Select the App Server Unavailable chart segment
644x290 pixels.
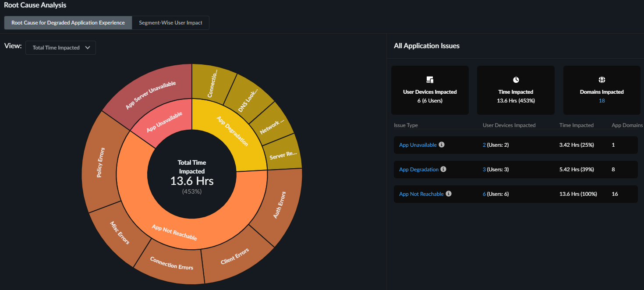pyautogui.click(x=150, y=95)
